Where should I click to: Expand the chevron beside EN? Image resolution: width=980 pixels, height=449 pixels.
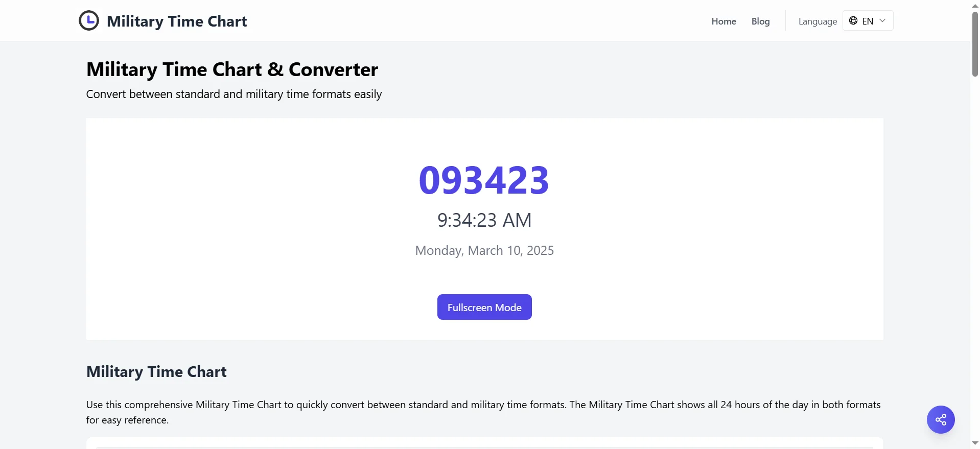[x=882, y=21]
